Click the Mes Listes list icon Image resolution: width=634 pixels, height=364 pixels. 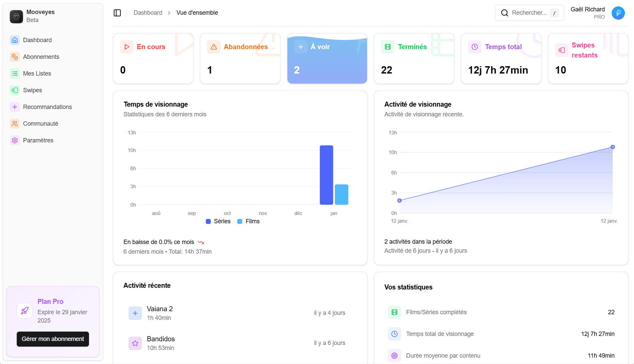[x=15, y=74]
